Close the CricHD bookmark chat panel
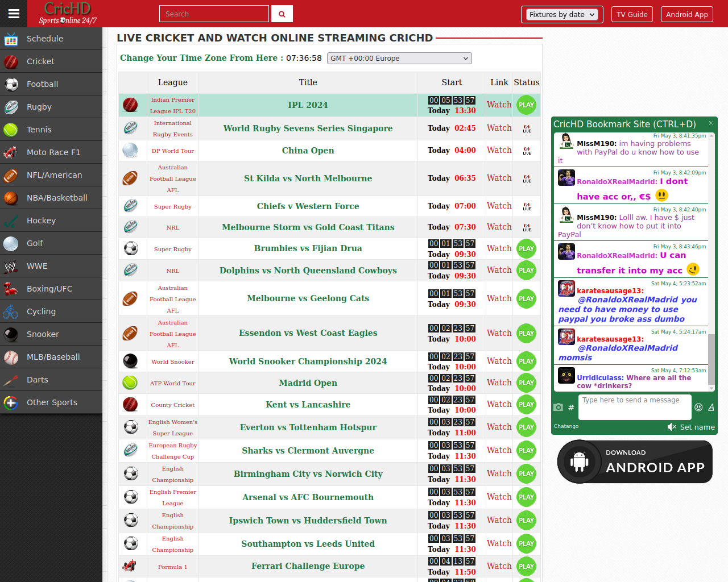The height and width of the screenshot is (582, 728). pos(711,123)
